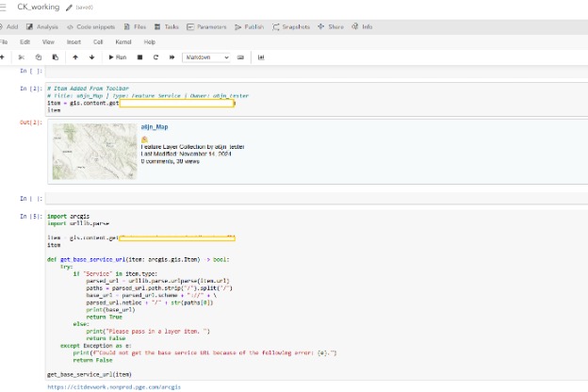588x392 pixels.
Task: Click the pencil edit icon next to CK_working
Action: 69,8
